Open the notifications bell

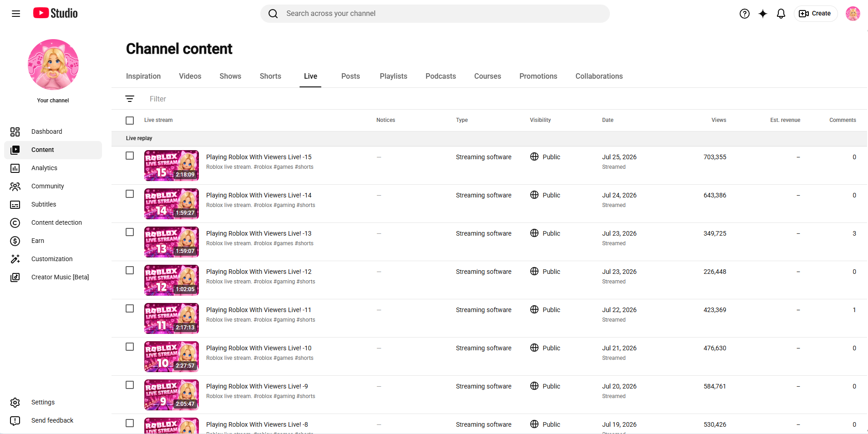point(781,14)
